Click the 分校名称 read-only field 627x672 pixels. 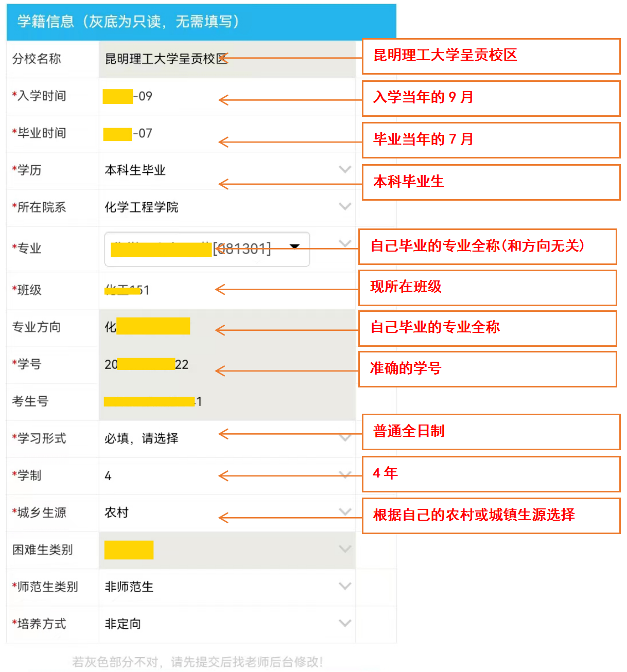pos(227,59)
